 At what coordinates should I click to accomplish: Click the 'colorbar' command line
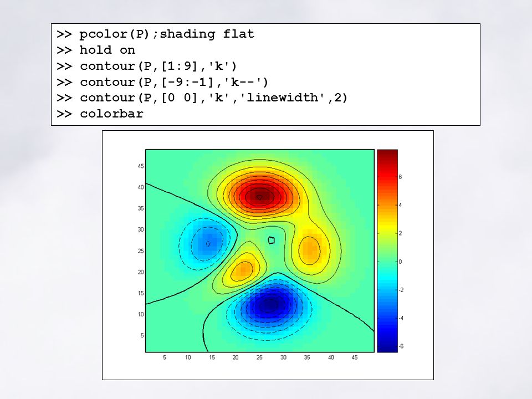100,114
